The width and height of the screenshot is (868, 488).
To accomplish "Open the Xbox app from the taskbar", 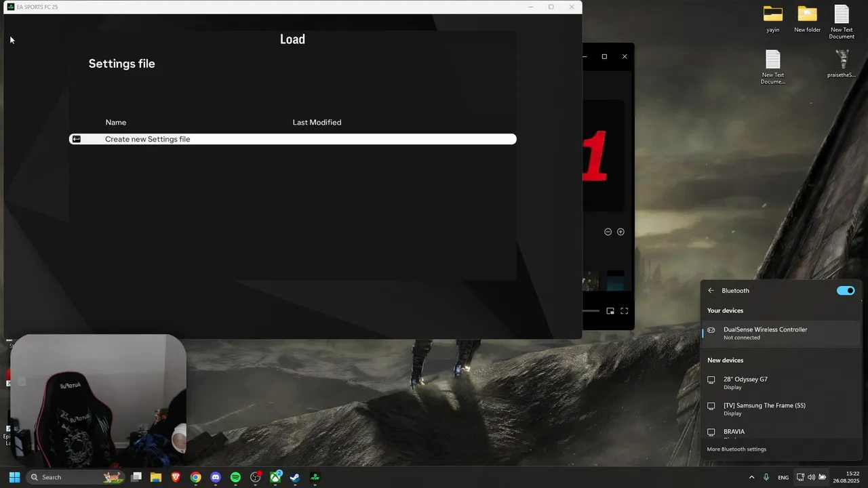I will click(275, 477).
